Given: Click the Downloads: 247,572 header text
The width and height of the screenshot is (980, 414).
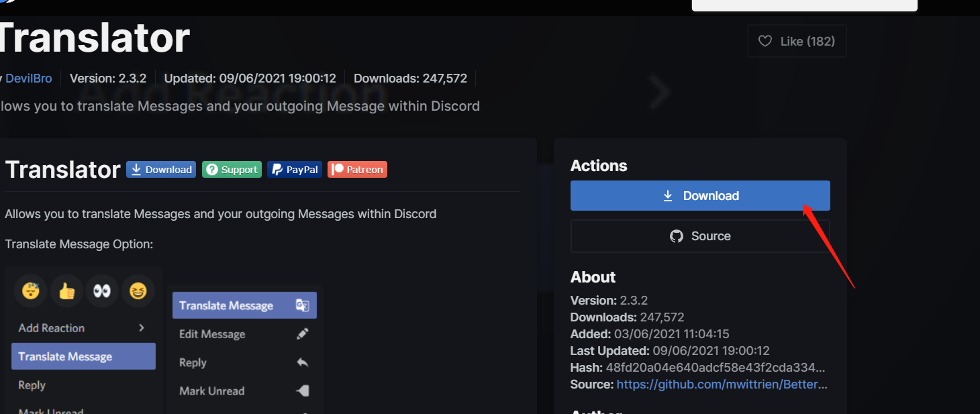Looking at the screenshot, I should click(x=410, y=79).
